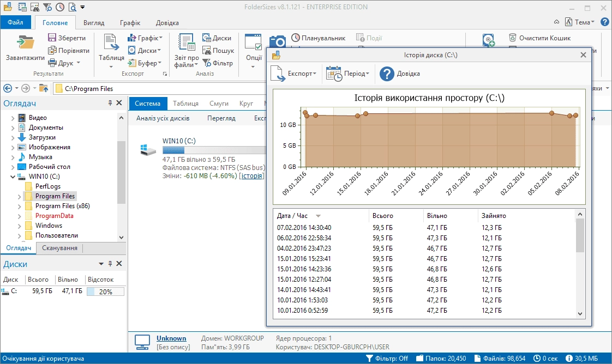Pin the Оглядач panel
The height and width of the screenshot is (364, 612).
(x=110, y=103)
